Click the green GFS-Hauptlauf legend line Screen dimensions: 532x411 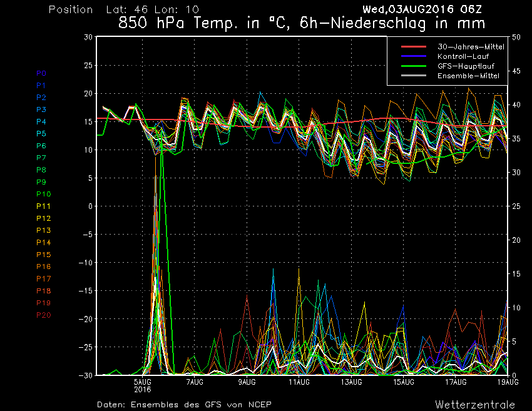[414, 66]
